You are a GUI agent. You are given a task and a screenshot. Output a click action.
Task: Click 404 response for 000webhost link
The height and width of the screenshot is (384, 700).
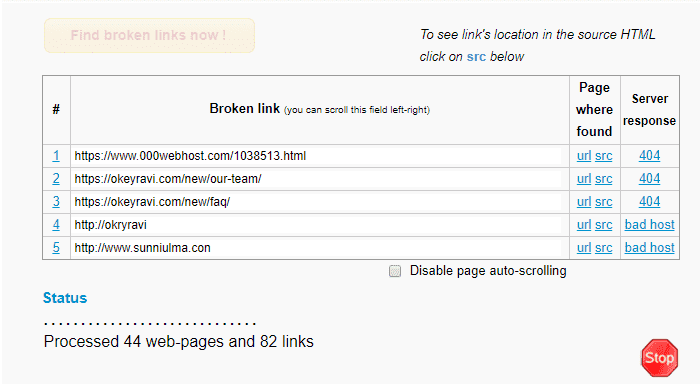pyautogui.click(x=650, y=155)
